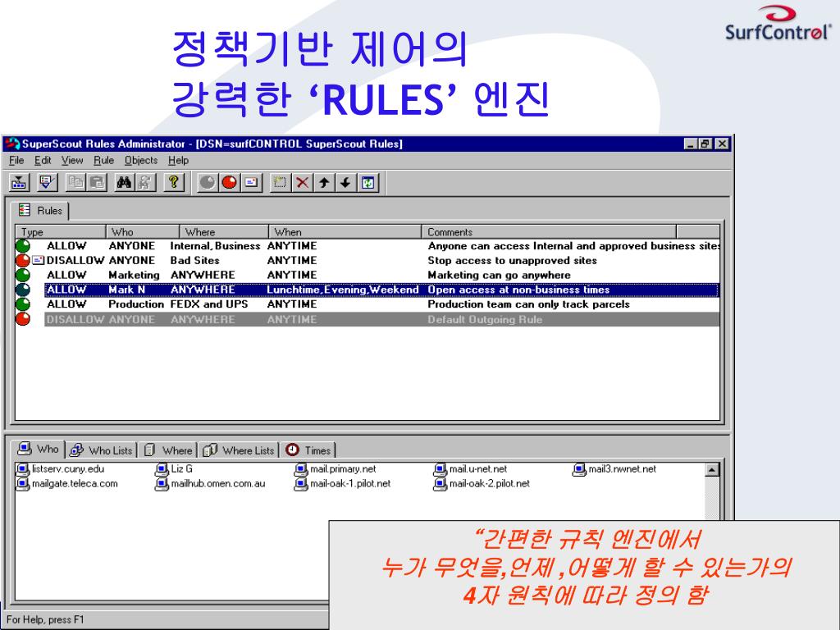
Task: Click the 'FEDX and UPS' Where cell
Action: (x=209, y=304)
